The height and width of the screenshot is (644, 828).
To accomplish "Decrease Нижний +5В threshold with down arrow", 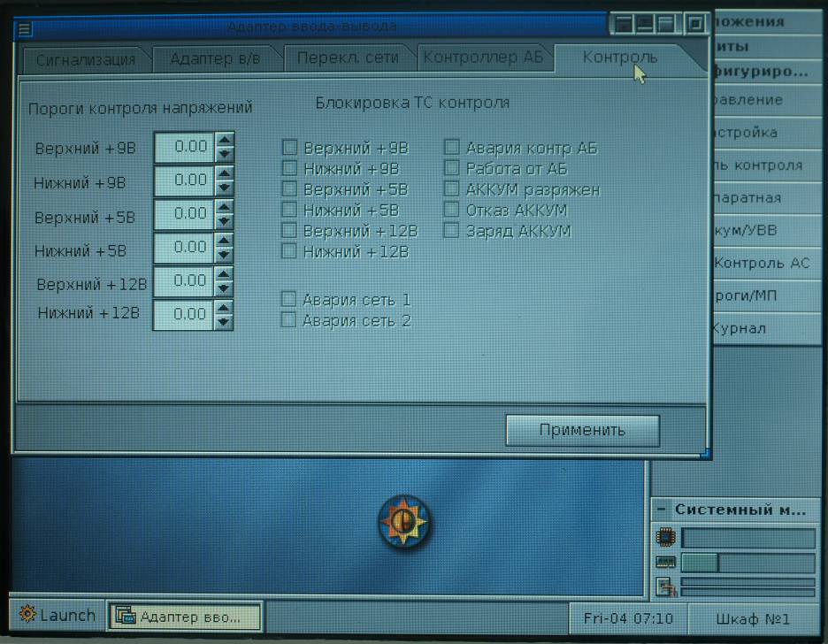I will coord(224,255).
